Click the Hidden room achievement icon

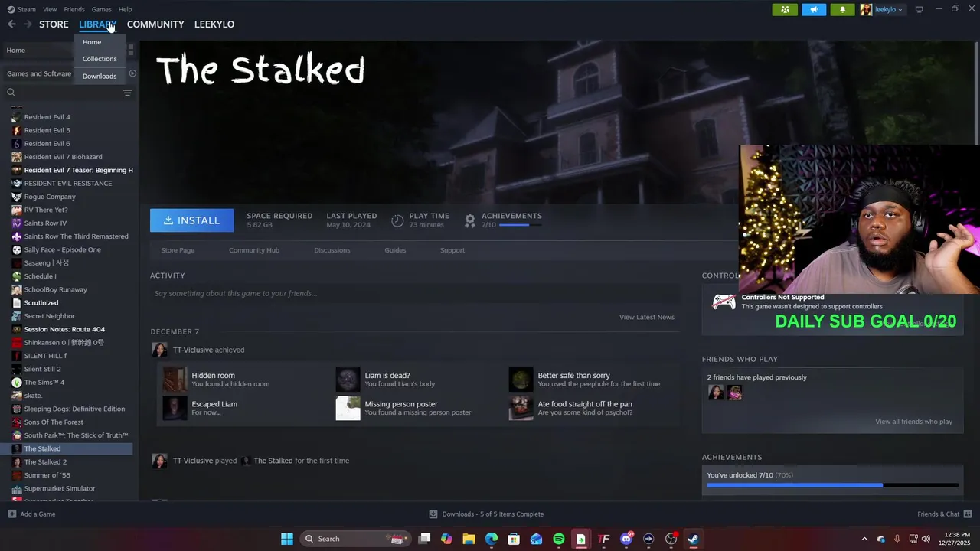[x=175, y=380]
